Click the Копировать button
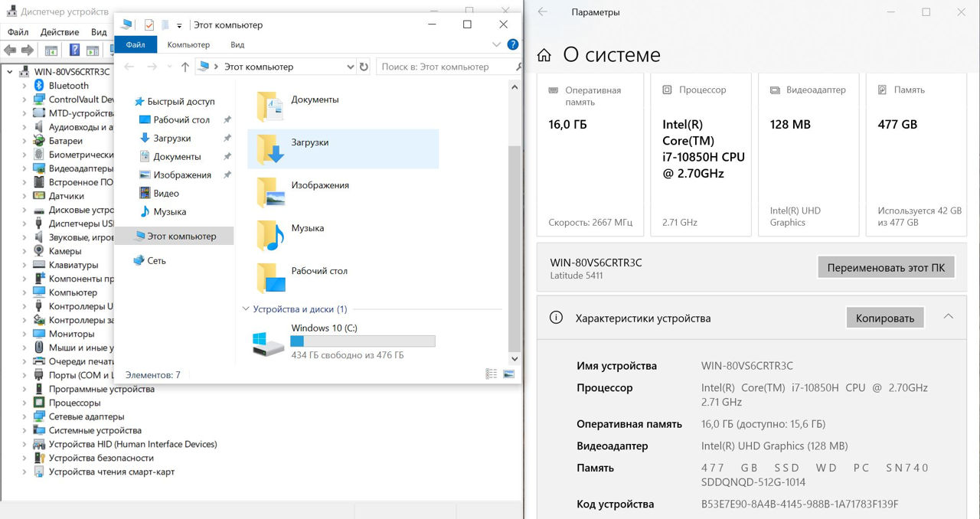This screenshot has width=980, height=519. (x=884, y=318)
